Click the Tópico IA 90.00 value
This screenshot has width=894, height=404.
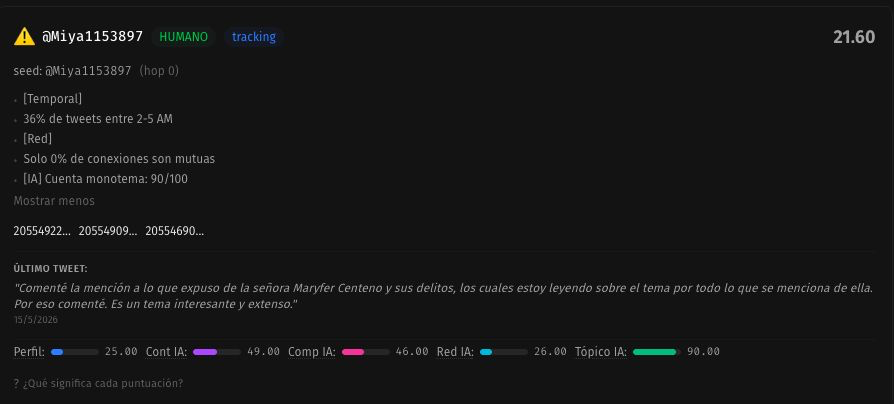pos(703,352)
